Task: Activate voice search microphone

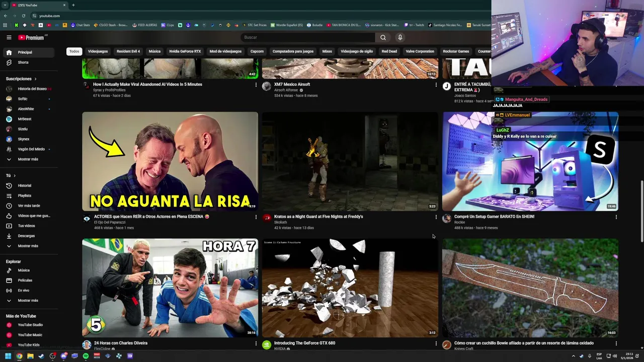Action: point(400,37)
